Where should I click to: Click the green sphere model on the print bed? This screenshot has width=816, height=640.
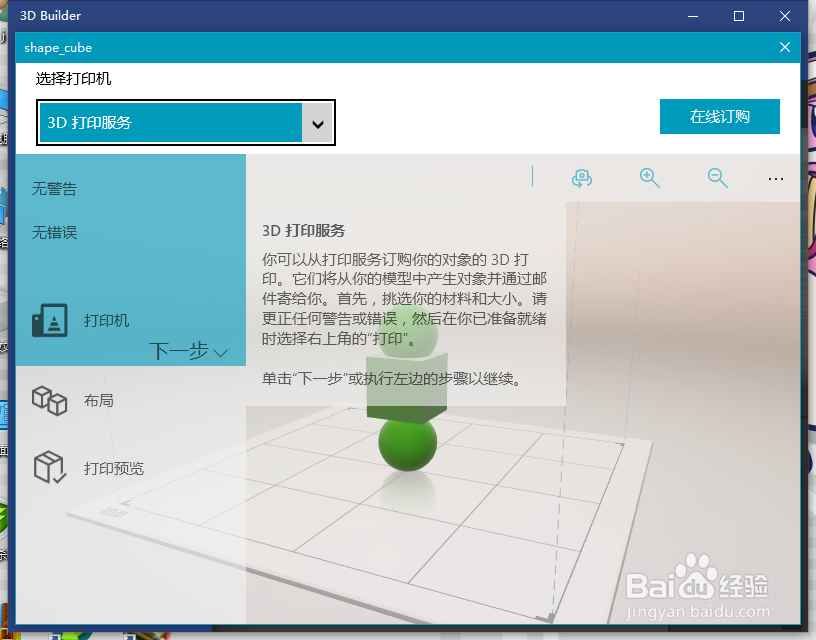click(x=407, y=443)
